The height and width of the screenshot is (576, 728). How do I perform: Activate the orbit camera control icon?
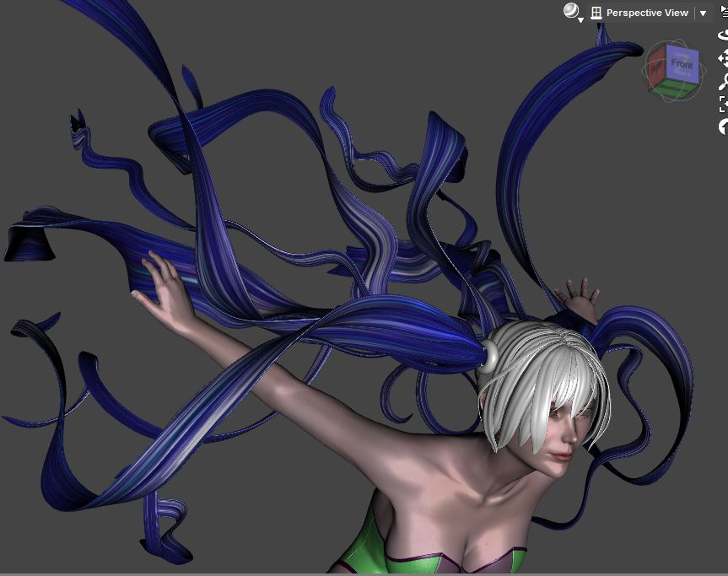[x=722, y=35]
